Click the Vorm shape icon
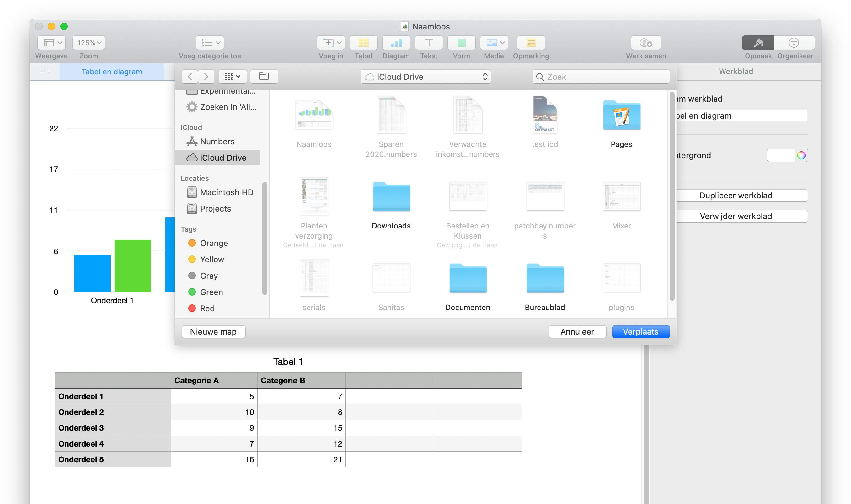The height and width of the screenshot is (504, 851). coord(461,43)
